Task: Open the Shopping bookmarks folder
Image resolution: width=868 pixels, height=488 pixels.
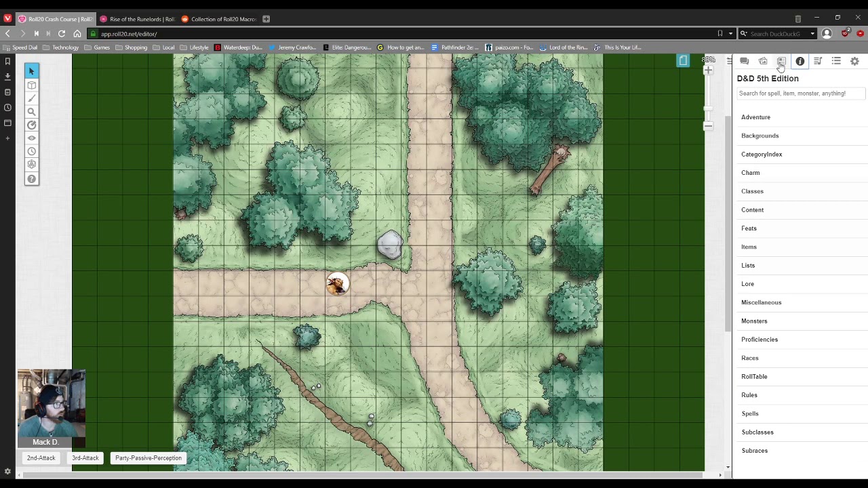Action: 131,47
